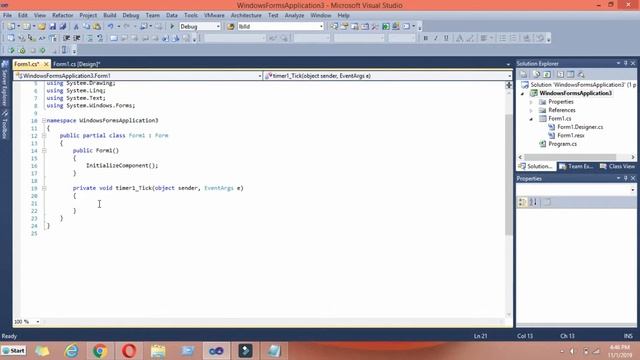640x360 pixels.
Task: Uncomment selected lines icon
Action: click(100, 38)
